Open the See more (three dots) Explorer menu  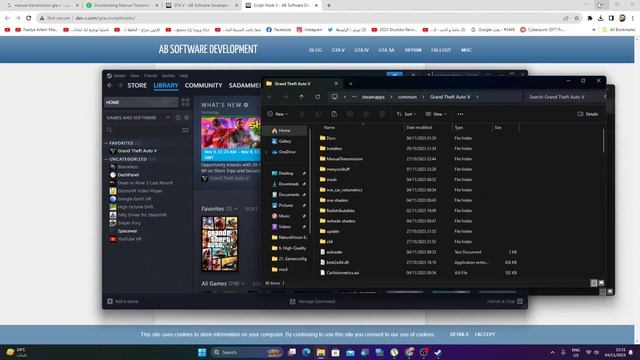click(460, 114)
